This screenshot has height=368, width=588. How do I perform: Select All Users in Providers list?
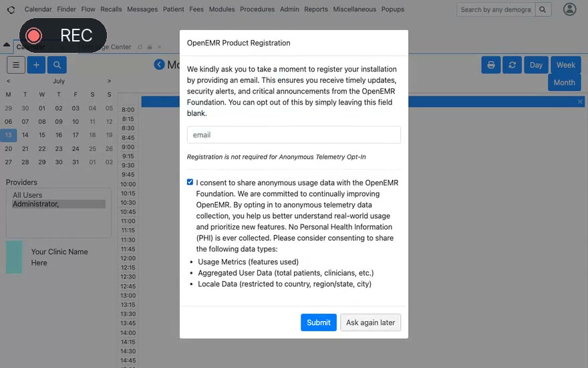click(x=59, y=195)
